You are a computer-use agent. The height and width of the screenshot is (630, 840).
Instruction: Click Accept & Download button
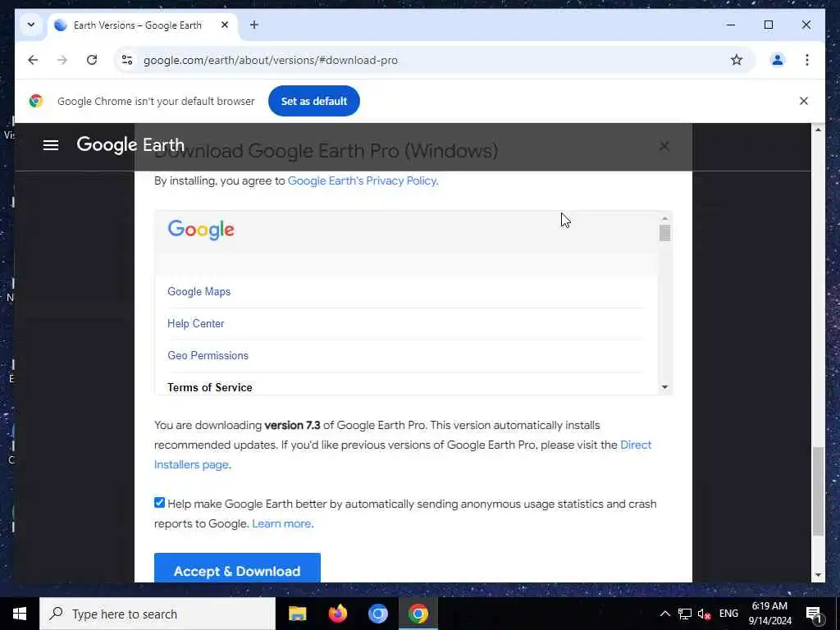[237, 568]
